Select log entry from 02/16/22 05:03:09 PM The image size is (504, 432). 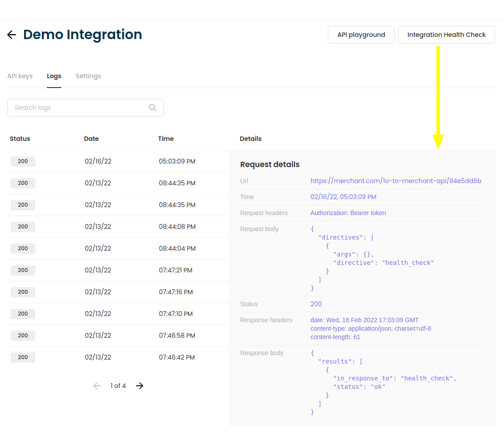118,161
